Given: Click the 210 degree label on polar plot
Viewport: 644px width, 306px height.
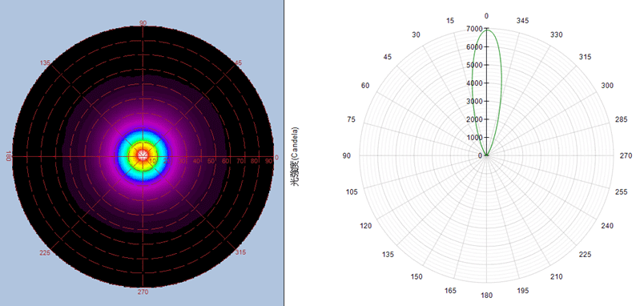Looking at the screenshot, I should pyautogui.click(x=557, y=276).
